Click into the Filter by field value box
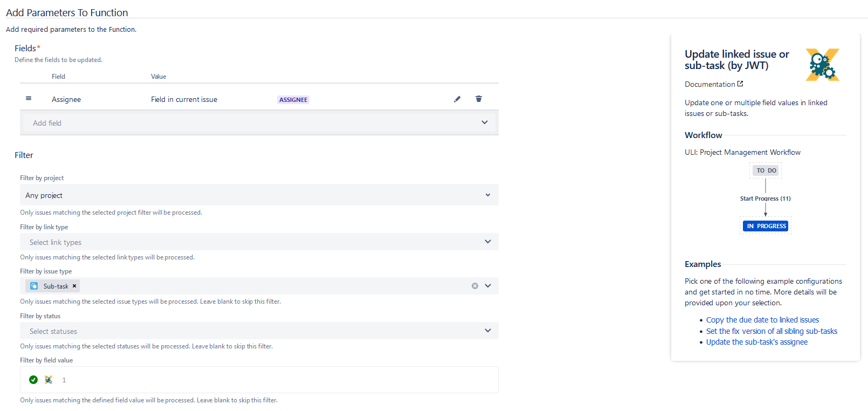This screenshot has height=411, width=868. coord(259,380)
